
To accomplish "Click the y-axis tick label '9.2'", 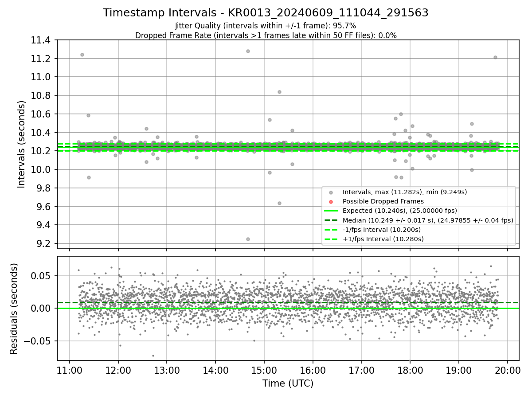I will (44, 244).
